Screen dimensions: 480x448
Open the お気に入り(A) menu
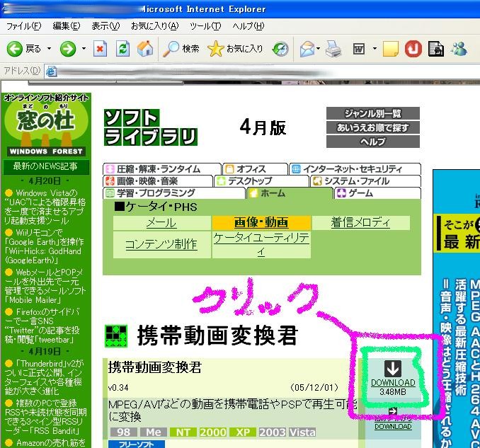click(154, 26)
